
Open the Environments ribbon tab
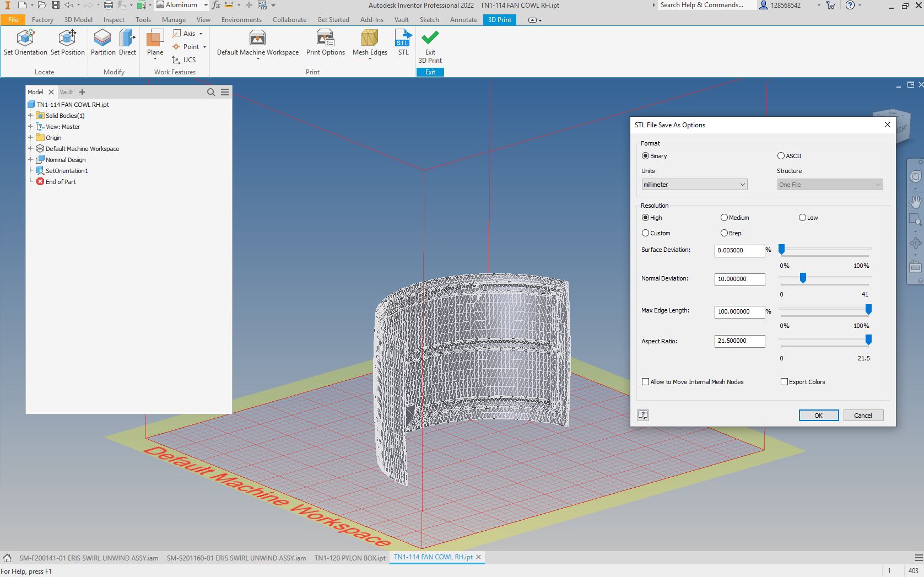tap(241, 19)
